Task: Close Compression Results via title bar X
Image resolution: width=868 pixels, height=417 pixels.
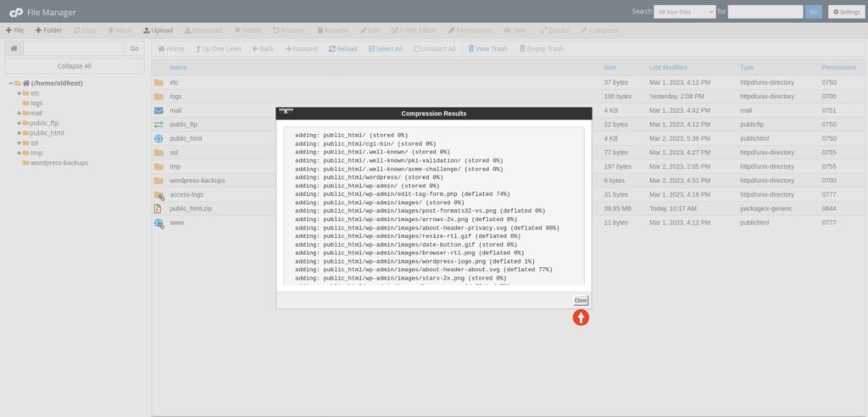Action: [x=286, y=111]
